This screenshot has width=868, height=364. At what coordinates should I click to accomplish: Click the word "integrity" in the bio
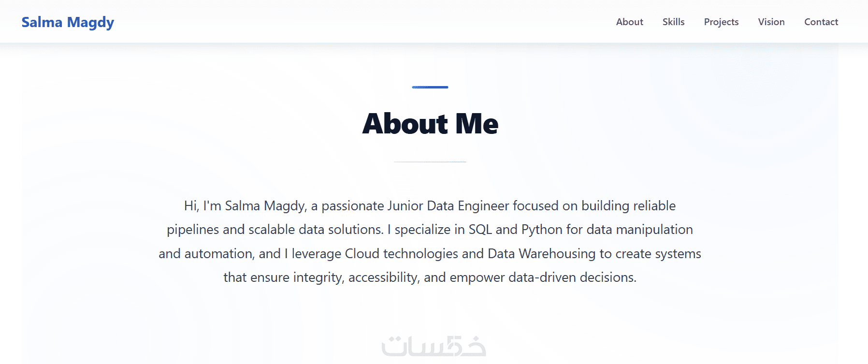318,277
